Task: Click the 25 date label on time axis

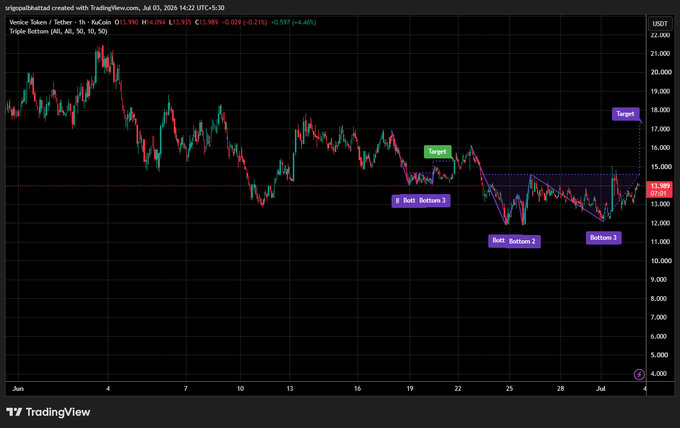Action: [509, 389]
